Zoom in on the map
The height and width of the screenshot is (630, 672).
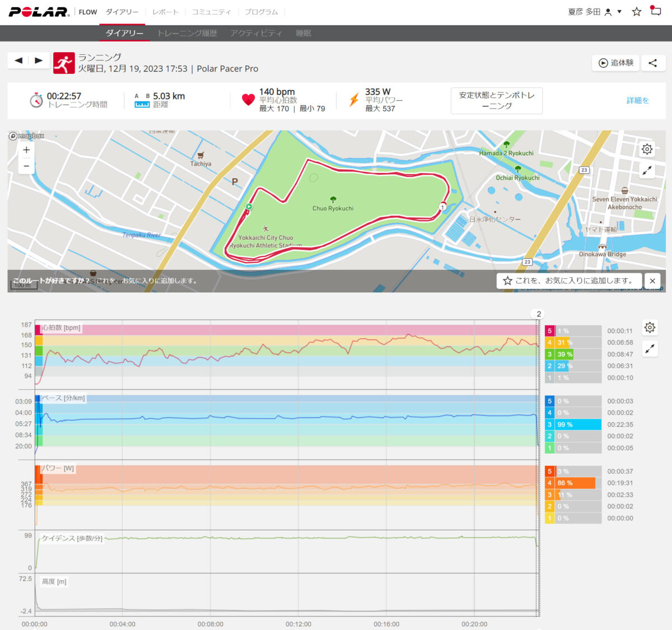coord(26,150)
